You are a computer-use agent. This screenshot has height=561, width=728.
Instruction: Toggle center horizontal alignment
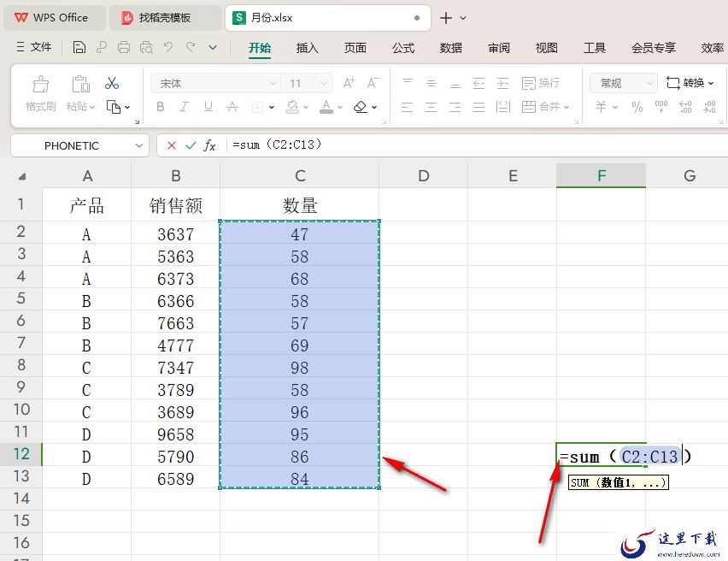click(432, 108)
